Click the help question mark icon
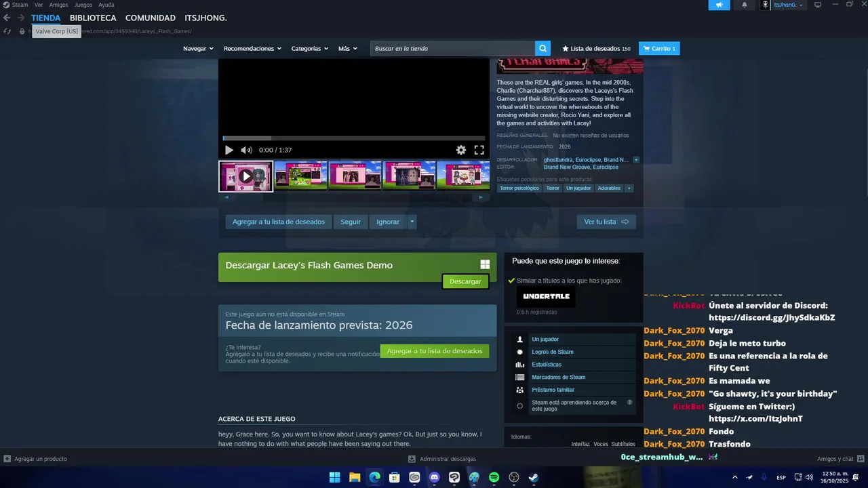This screenshot has height=488, width=868. (629, 403)
